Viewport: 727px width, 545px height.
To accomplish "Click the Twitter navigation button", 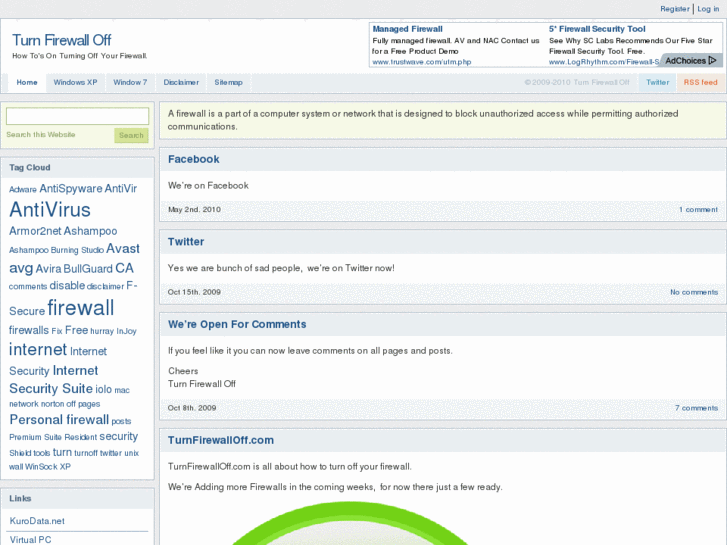I will (x=657, y=82).
